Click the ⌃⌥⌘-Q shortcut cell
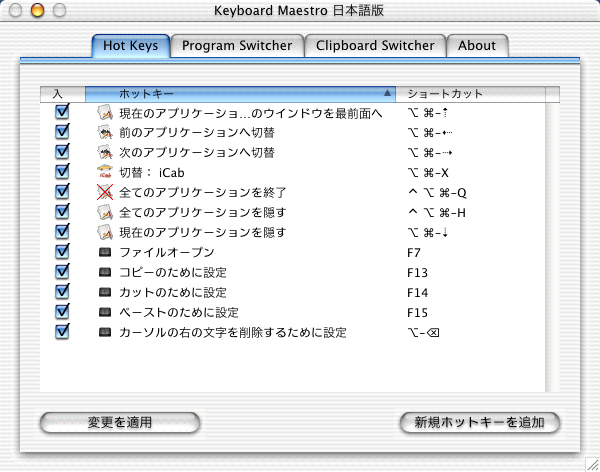Viewport: 600px width, 472px height. coord(437,193)
